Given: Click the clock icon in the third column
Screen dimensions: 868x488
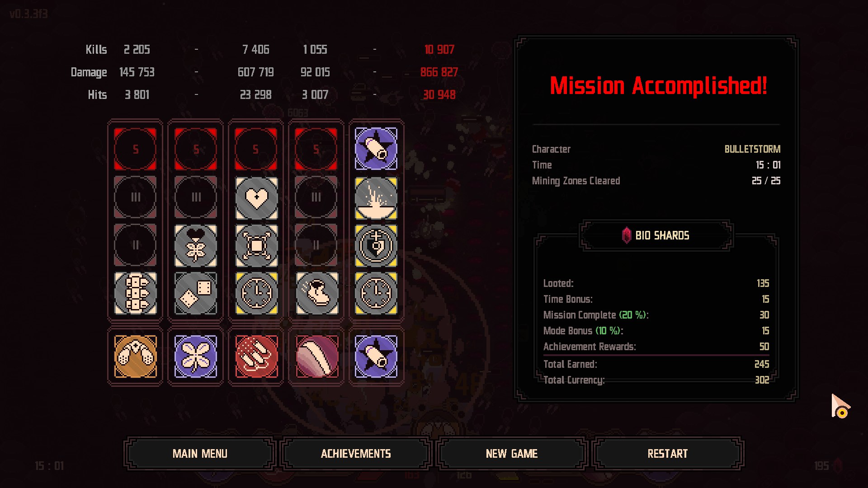Looking at the screenshot, I should [256, 293].
